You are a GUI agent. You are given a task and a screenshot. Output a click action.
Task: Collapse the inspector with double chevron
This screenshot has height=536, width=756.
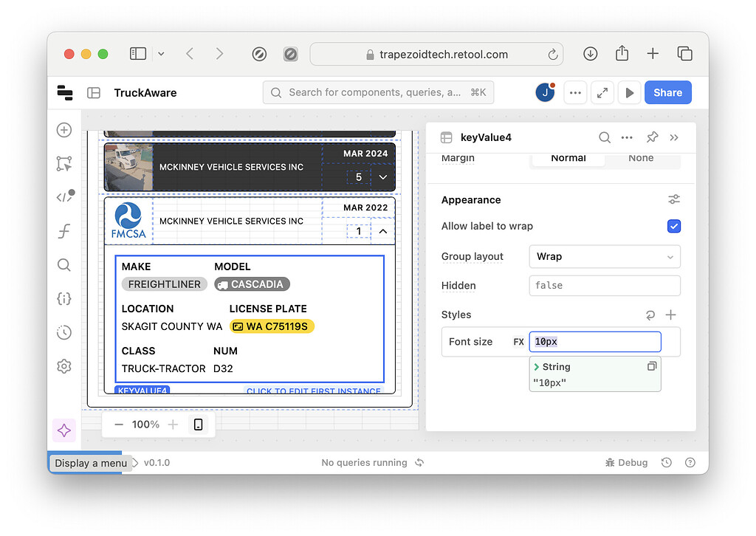pos(674,138)
